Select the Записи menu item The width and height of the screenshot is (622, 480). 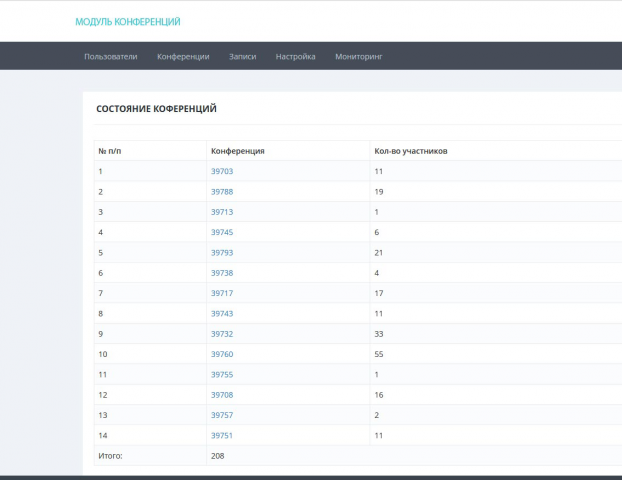coord(242,57)
